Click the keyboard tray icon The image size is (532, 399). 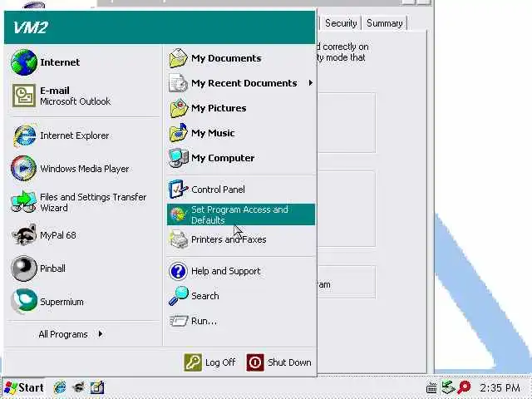(431, 387)
